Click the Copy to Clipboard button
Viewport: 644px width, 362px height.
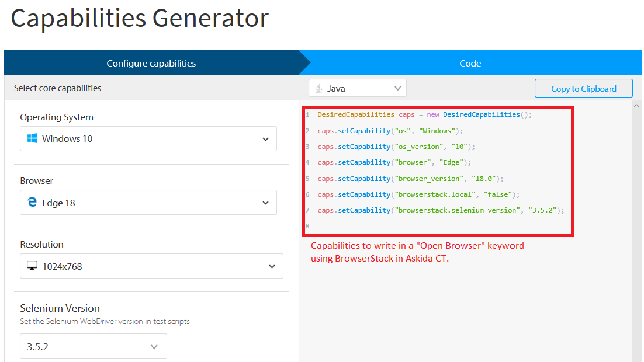584,88
